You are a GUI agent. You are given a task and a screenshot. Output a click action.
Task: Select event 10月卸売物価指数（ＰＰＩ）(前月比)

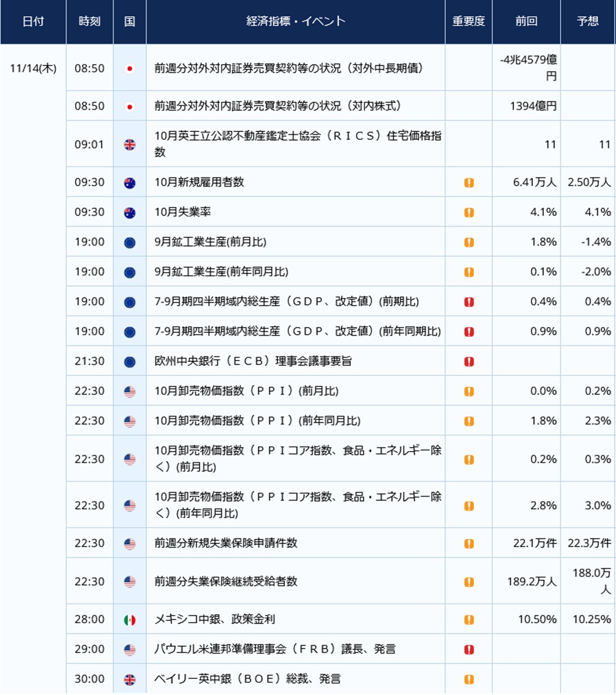247,391
